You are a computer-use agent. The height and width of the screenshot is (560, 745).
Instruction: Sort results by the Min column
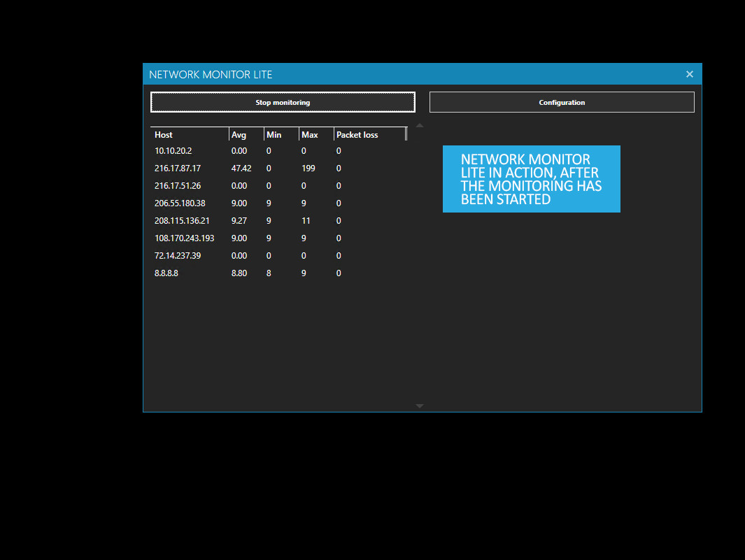[280, 134]
